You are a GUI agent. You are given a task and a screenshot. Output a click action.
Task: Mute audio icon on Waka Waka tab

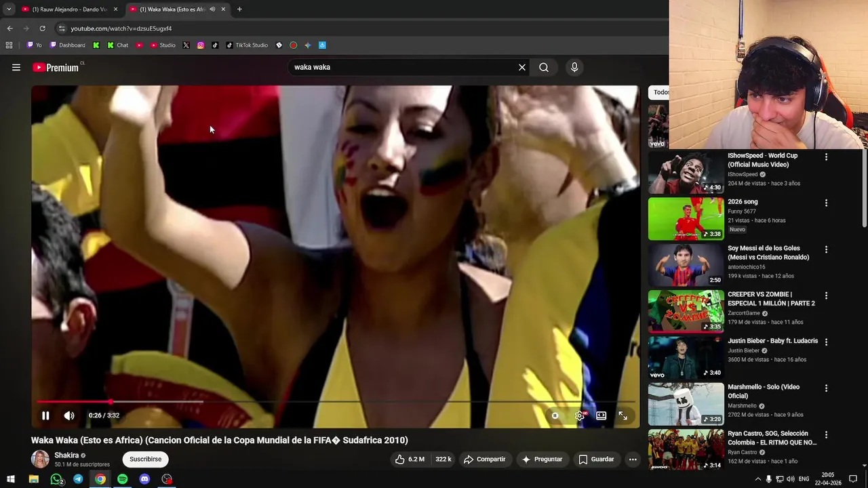pos(212,9)
